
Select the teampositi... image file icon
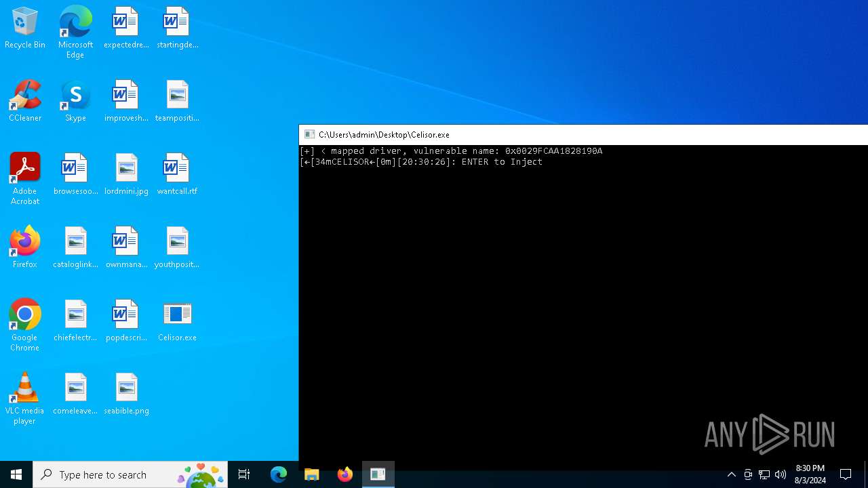pos(177,101)
